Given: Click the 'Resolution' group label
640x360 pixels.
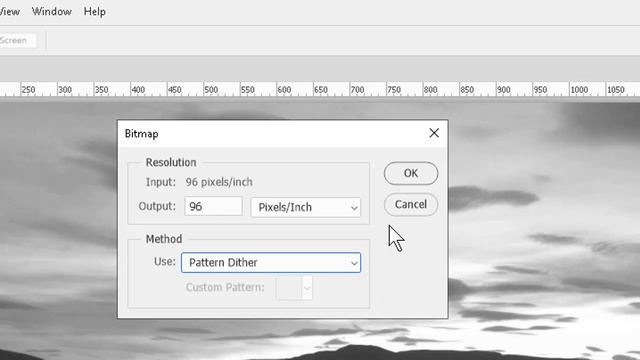Looking at the screenshot, I should click(x=171, y=162).
